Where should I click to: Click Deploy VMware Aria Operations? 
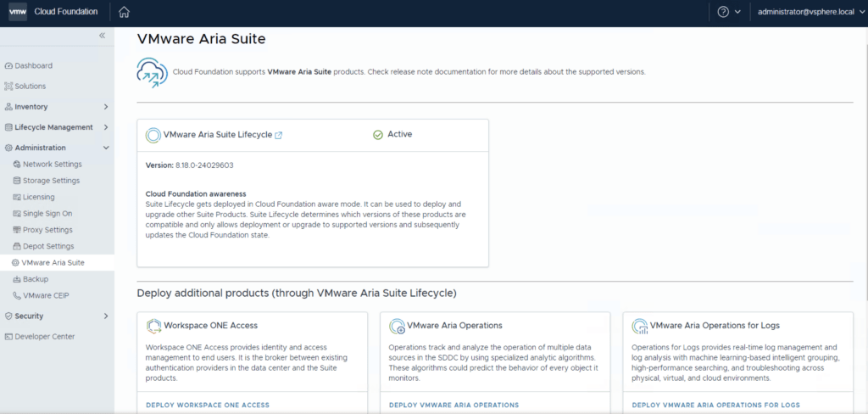click(x=453, y=405)
